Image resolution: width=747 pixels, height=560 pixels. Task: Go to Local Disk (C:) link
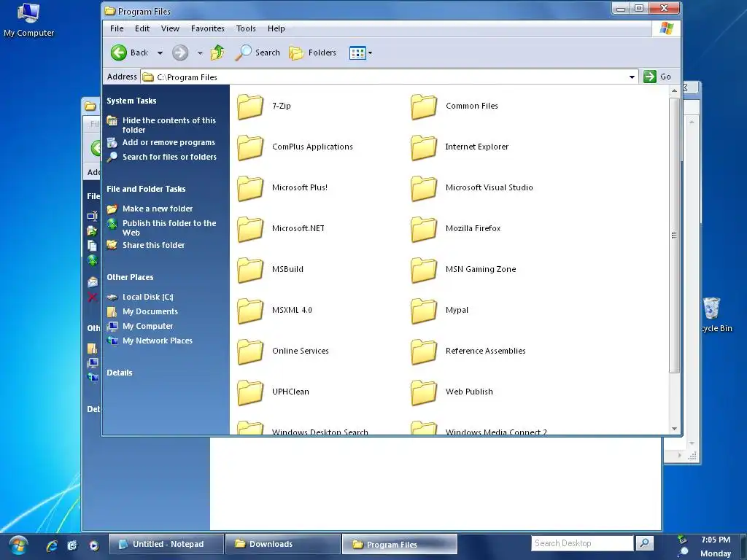click(147, 297)
